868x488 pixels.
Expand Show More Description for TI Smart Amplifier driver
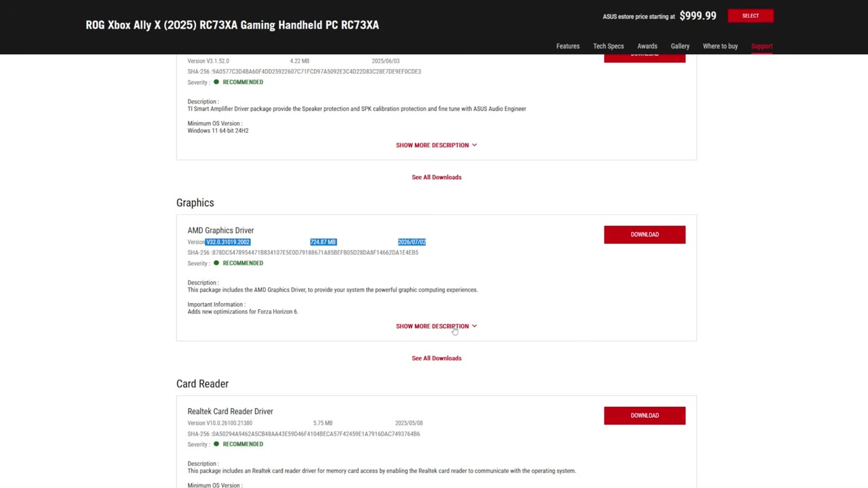(437, 145)
